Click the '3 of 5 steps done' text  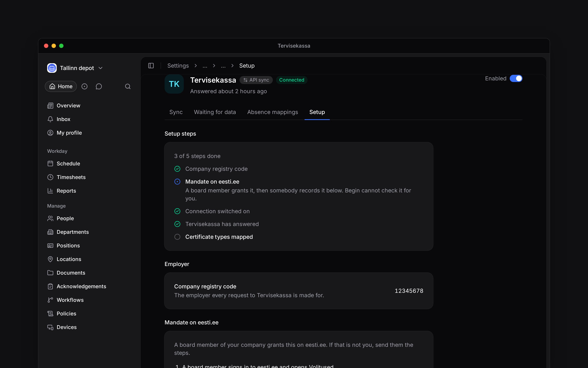click(197, 156)
